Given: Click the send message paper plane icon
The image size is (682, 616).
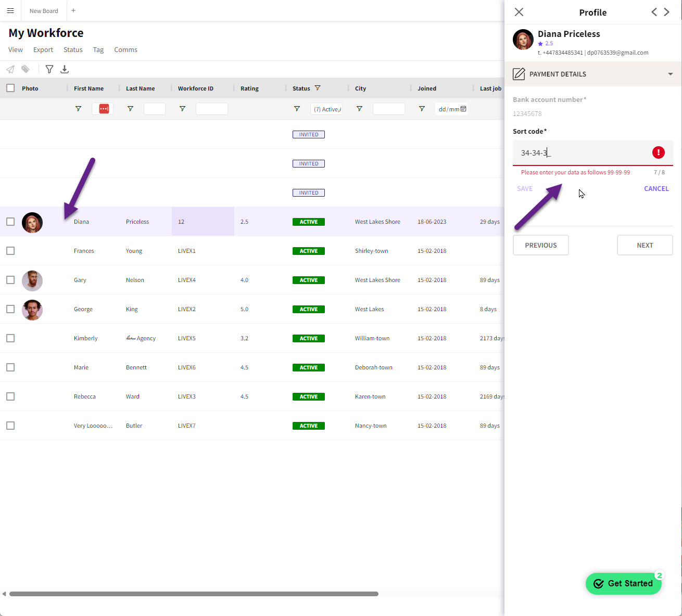Looking at the screenshot, I should (x=10, y=69).
